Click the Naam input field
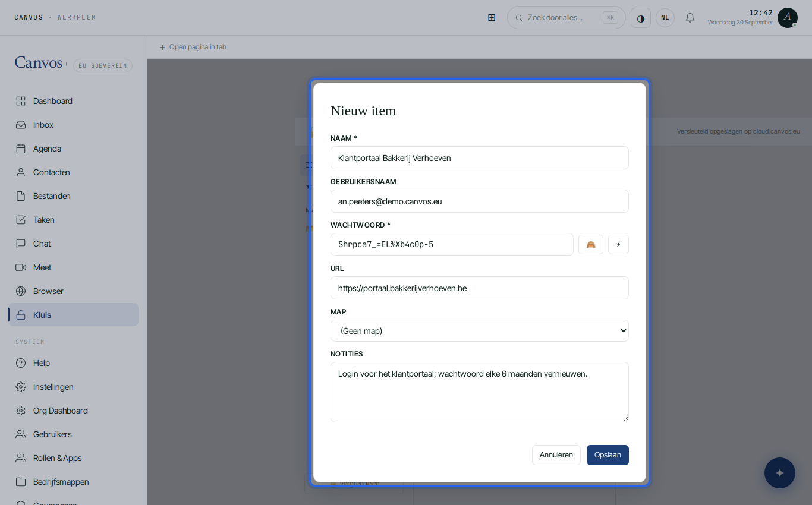The width and height of the screenshot is (812, 505). click(x=480, y=158)
